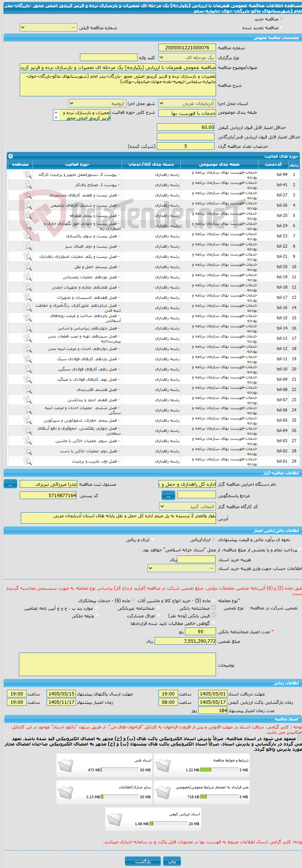Open the view icon for row tol-12
Screen dimensions: 302x868
pyautogui.click(x=27, y=348)
